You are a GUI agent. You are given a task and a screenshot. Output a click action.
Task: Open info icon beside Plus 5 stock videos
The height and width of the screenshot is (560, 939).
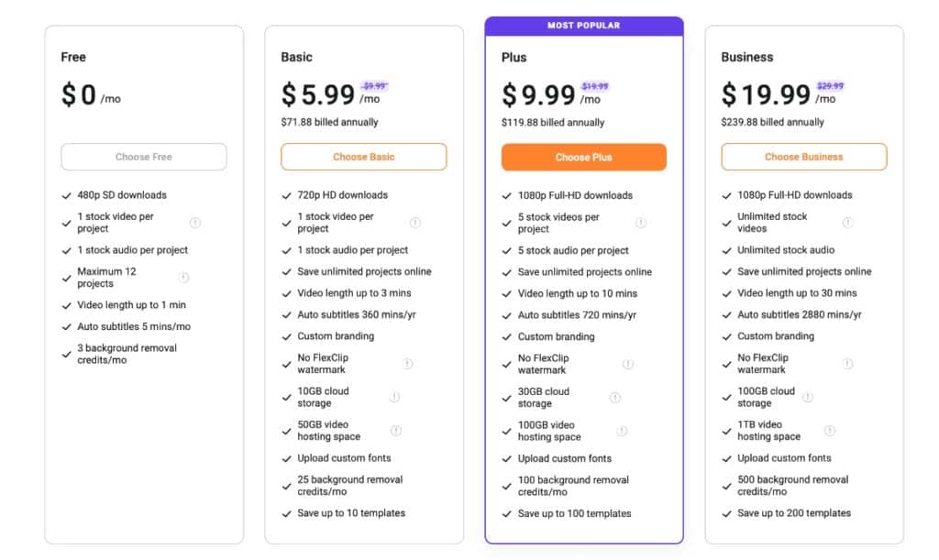point(641,223)
